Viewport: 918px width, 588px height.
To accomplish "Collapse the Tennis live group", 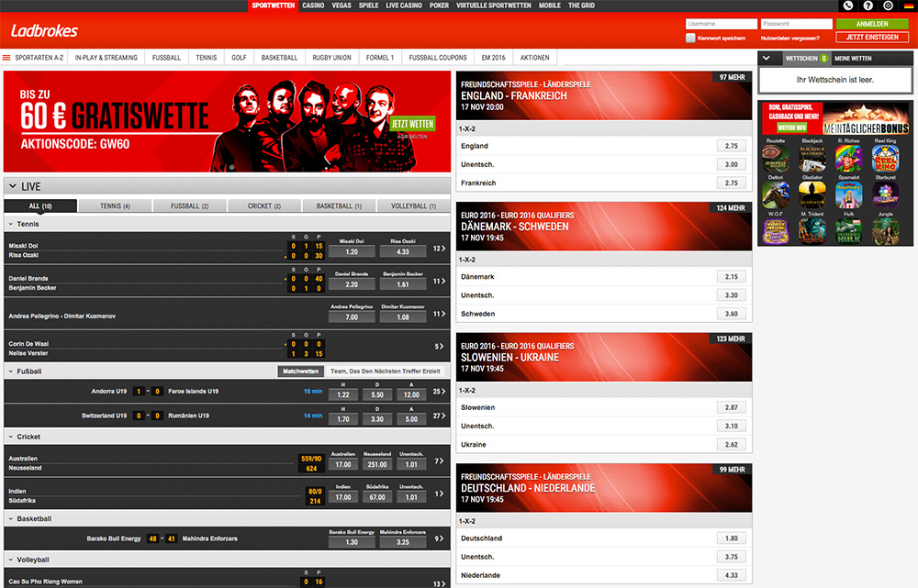I will coord(10,224).
